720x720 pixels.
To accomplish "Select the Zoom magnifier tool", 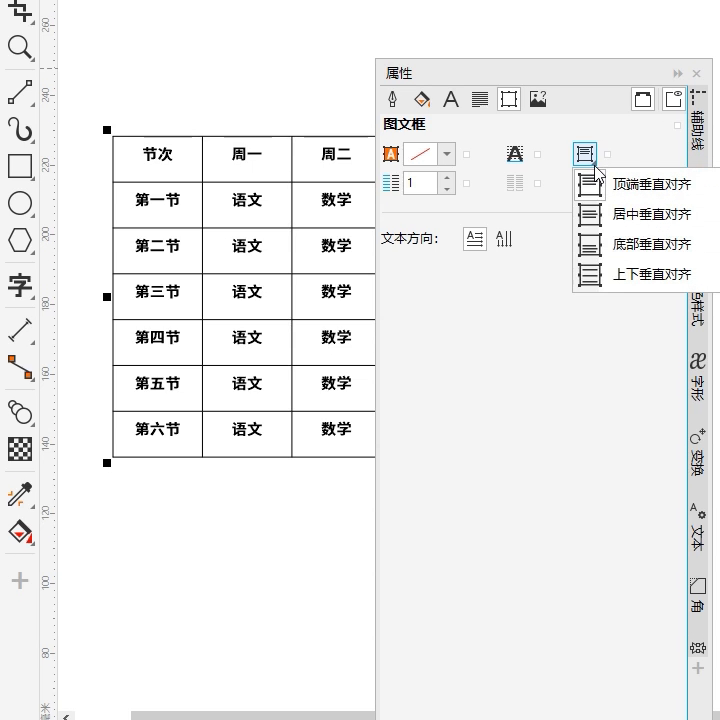I will coord(20,47).
